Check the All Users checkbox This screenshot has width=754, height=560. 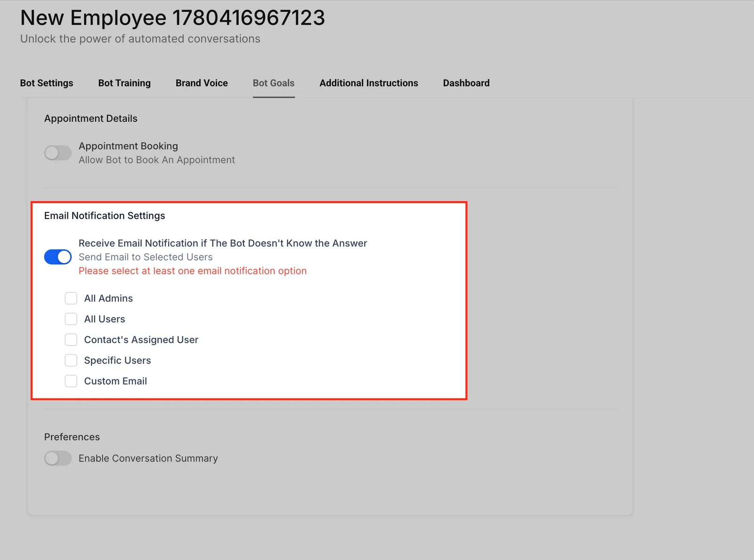(71, 319)
